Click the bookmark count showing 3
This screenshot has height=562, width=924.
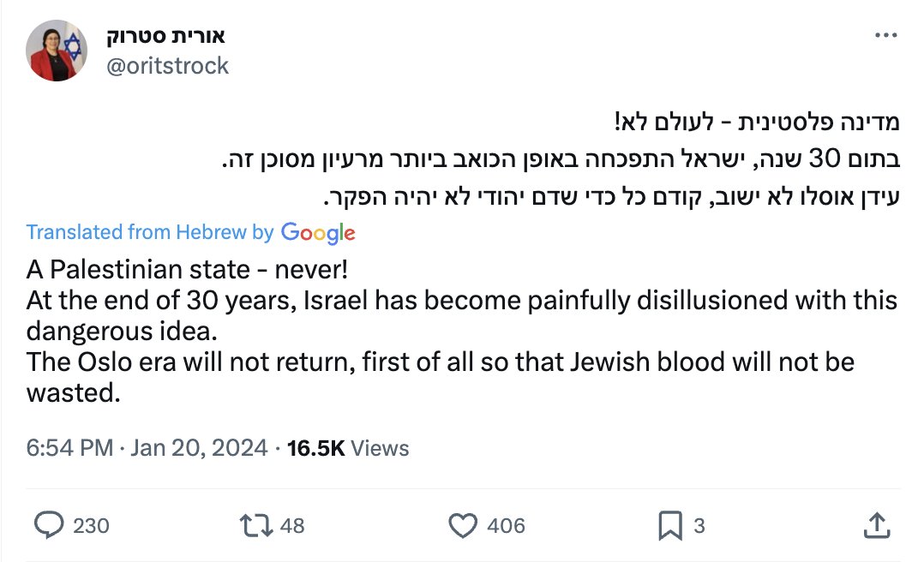[x=699, y=525]
